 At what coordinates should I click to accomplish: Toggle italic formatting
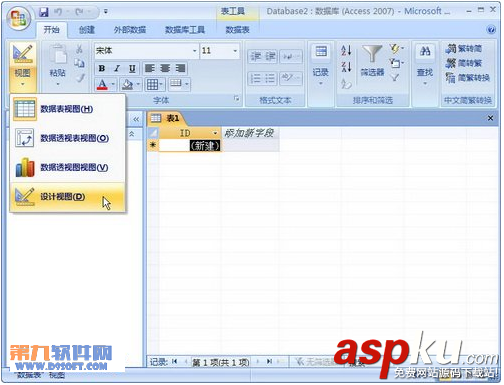[x=117, y=69]
